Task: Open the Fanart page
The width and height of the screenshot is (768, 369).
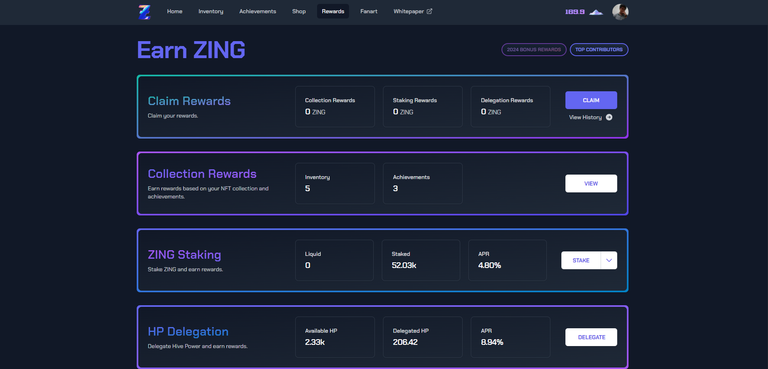Action: [369, 11]
